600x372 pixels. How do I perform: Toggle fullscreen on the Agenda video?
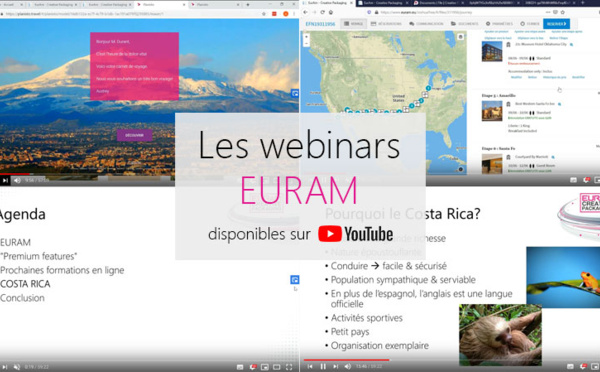[289, 367]
